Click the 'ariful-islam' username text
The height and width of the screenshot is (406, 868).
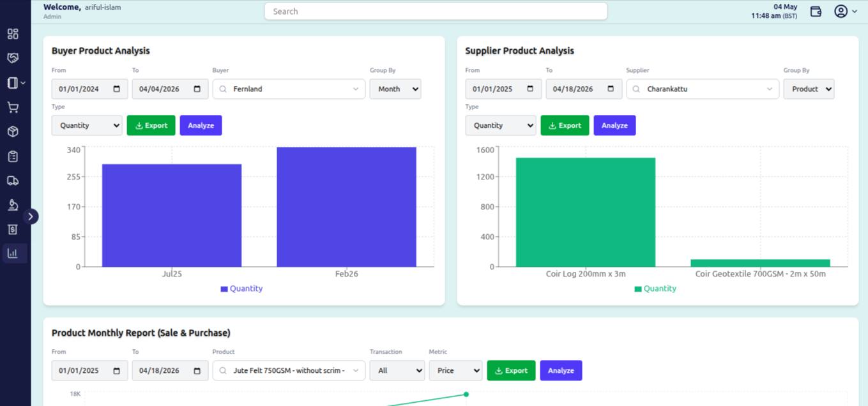[103, 8]
